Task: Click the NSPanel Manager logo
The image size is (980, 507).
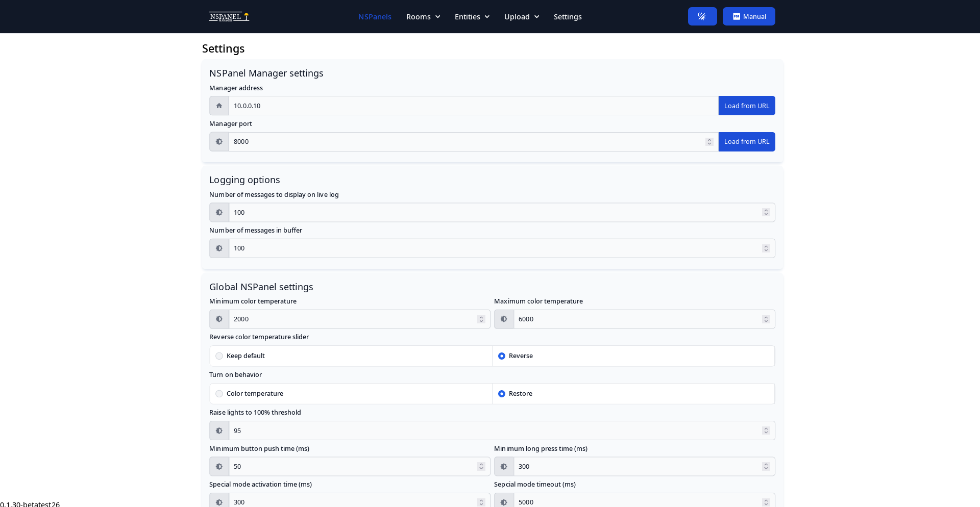Action: pyautogui.click(x=229, y=17)
